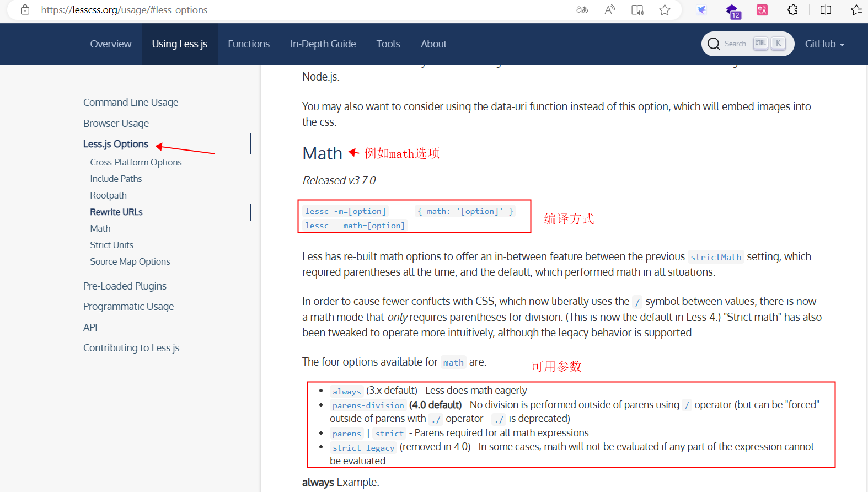
Task: Open the Functions navigation tab
Action: click(249, 44)
